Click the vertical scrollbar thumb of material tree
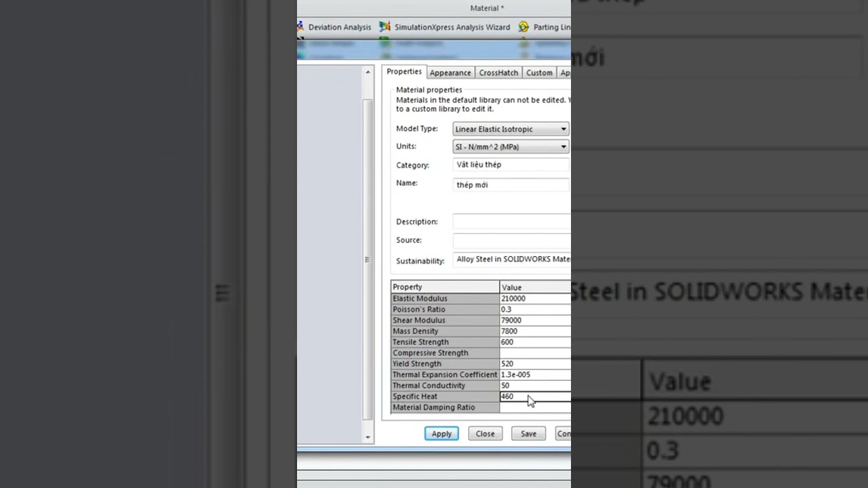The image size is (868, 488). click(x=368, y=259)
